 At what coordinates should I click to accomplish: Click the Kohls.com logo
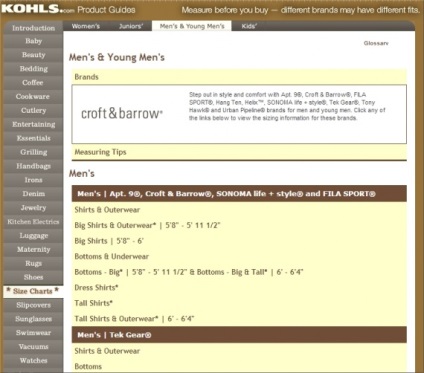click(x=38, y=9)
